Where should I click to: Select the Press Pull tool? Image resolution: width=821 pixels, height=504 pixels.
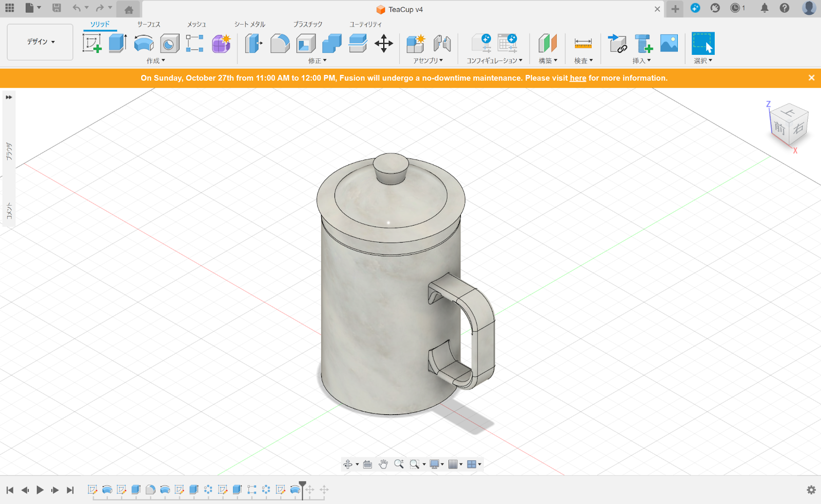click(x=253, y=44)
